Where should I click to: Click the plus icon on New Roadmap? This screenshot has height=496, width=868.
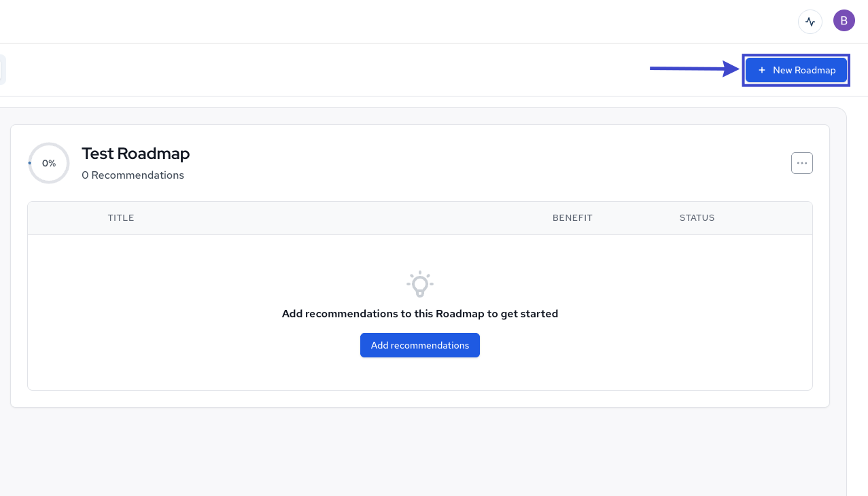761,70
